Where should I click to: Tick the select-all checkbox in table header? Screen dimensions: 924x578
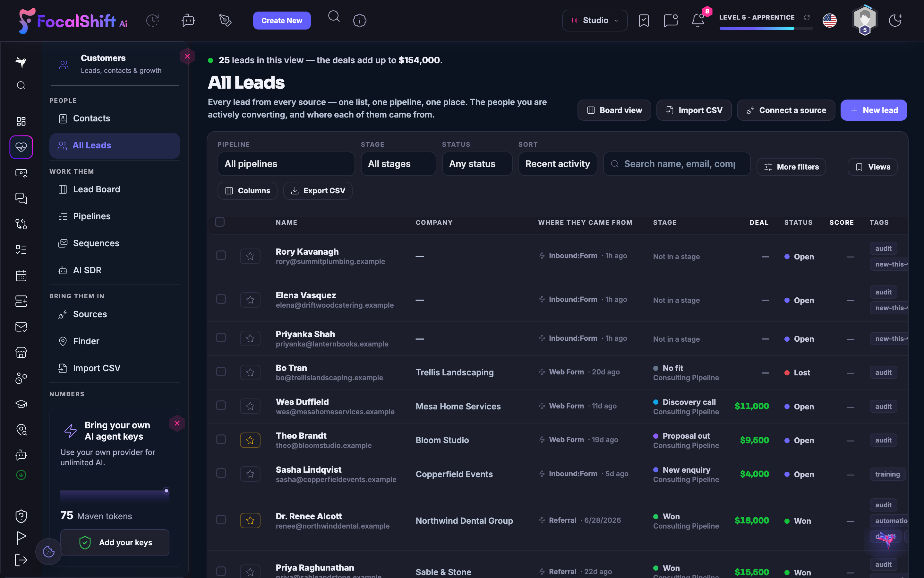click(219, 222)
